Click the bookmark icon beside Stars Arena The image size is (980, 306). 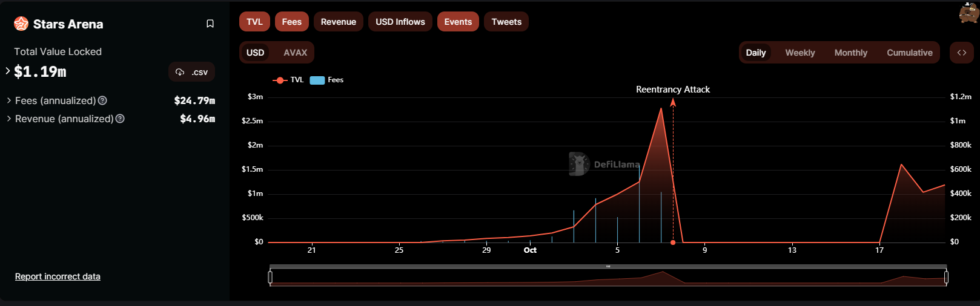coord(210,24)
